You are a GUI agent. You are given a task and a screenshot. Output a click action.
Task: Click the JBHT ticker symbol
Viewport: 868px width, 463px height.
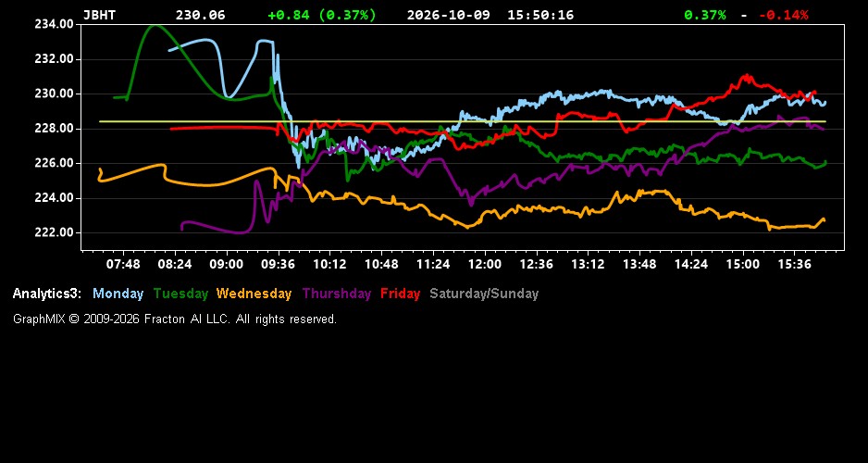(x=100, y=15)
